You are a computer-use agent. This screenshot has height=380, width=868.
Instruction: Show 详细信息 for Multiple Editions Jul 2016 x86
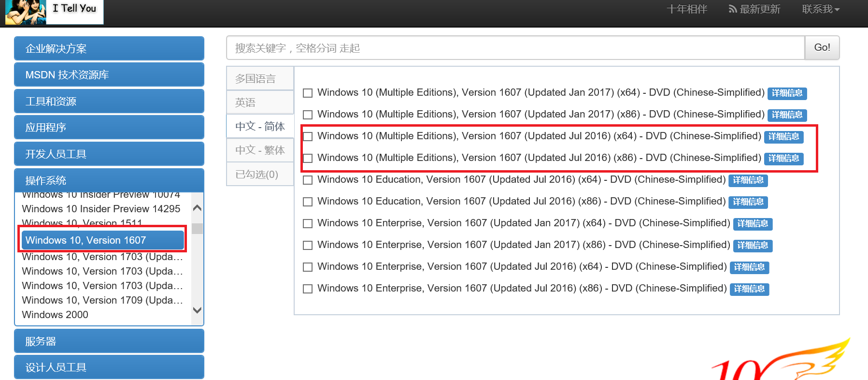tap(784, 159)
